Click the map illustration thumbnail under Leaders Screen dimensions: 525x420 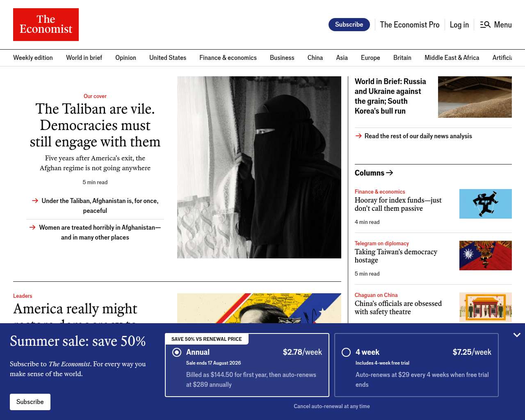pyautogui.click(x=259, y=308)
